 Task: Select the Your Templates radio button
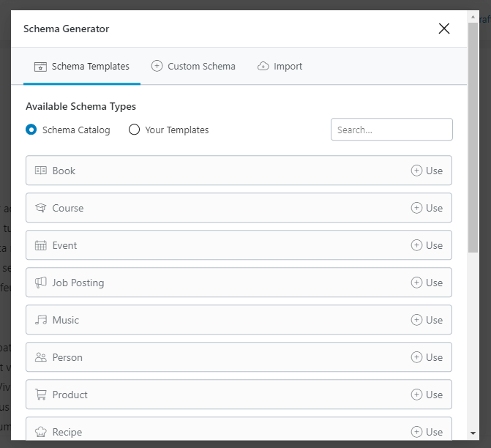coord(134,130)
